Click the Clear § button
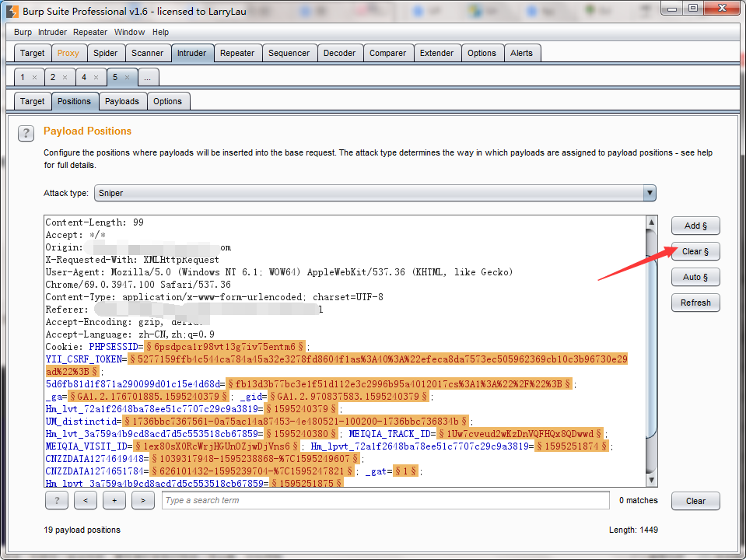This screenshot has height=560, width=746. 695,252
